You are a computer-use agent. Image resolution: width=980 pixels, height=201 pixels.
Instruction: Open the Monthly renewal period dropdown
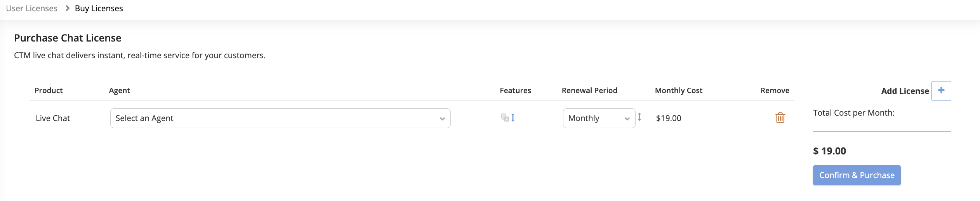599,118
